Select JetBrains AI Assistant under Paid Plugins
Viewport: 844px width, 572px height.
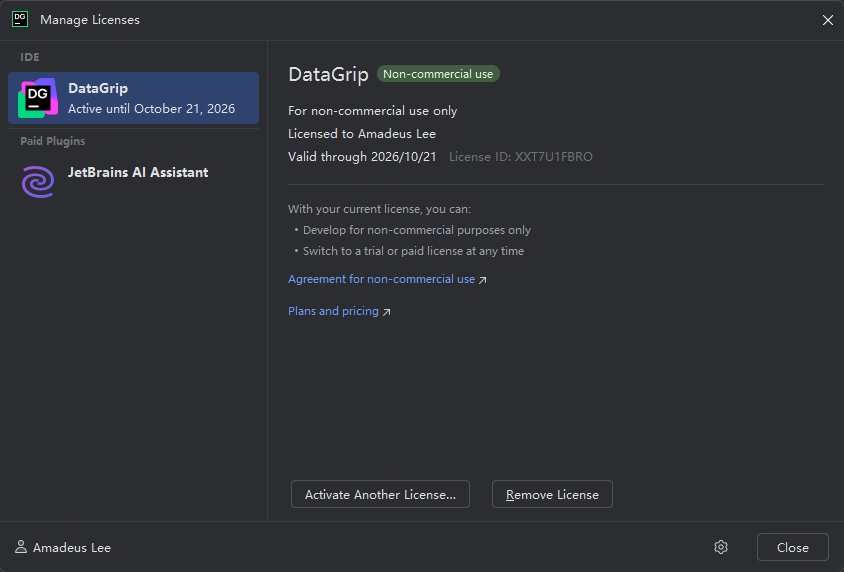(133, 181)
